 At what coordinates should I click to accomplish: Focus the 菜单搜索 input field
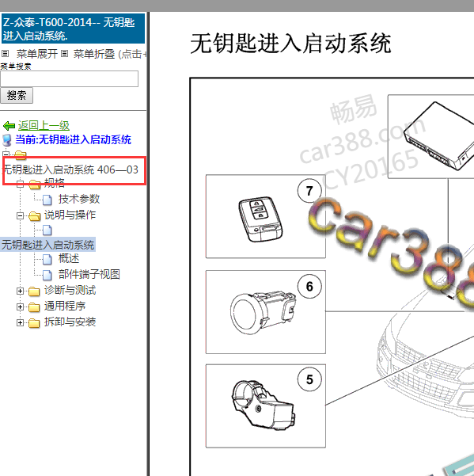pyautogui.click(x=69, y=78)
